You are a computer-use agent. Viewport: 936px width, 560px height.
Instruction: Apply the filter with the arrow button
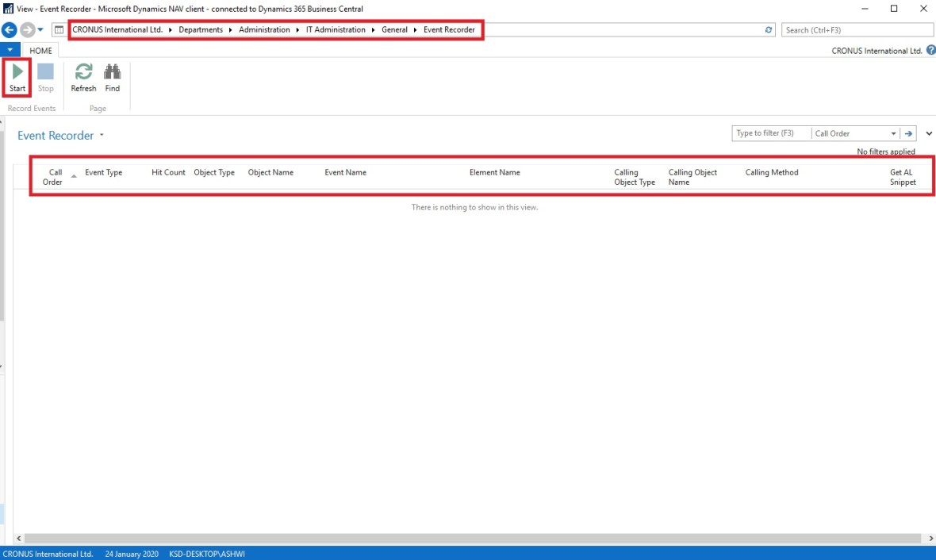(x=909, y=133)
